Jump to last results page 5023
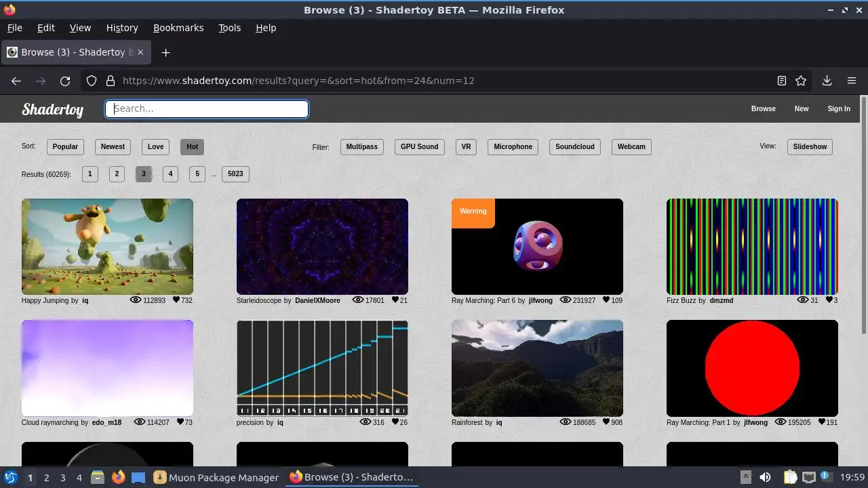Screen dimensions: 868x488 235,174
